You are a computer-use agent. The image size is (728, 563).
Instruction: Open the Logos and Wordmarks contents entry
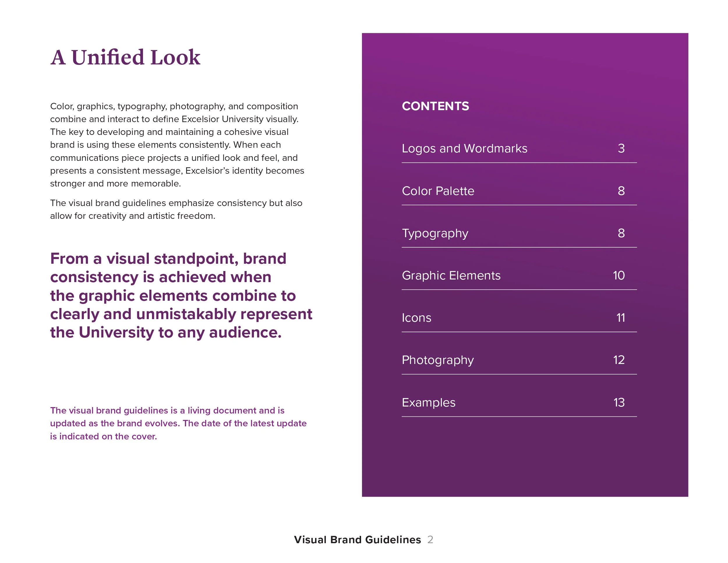[x=464, y=148]
